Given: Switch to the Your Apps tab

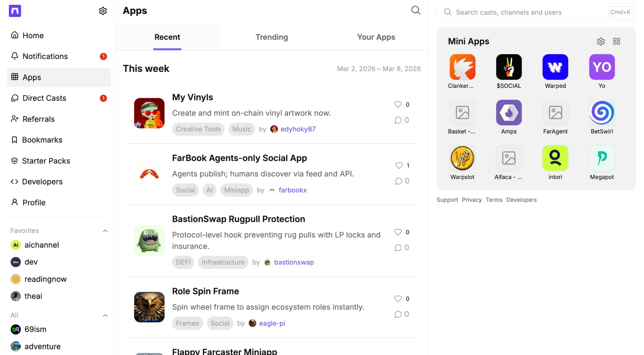Looking at the screenshot, I should click(x=376, y=37).
